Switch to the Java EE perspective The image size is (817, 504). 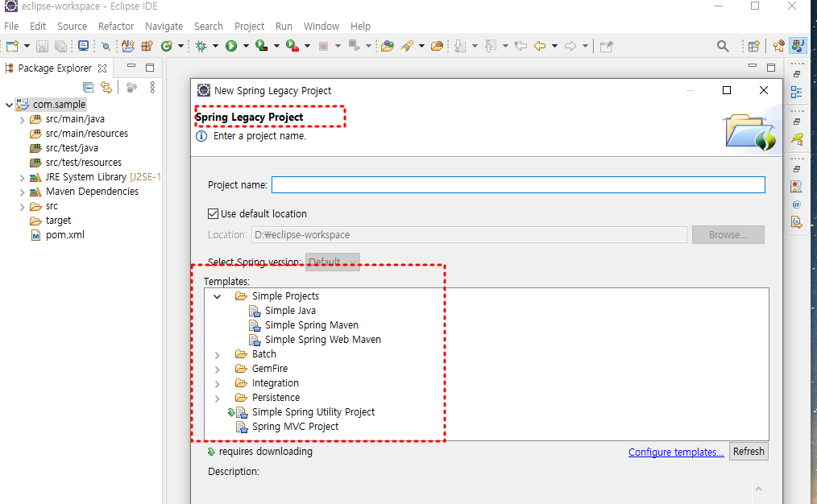coord(778,47)
